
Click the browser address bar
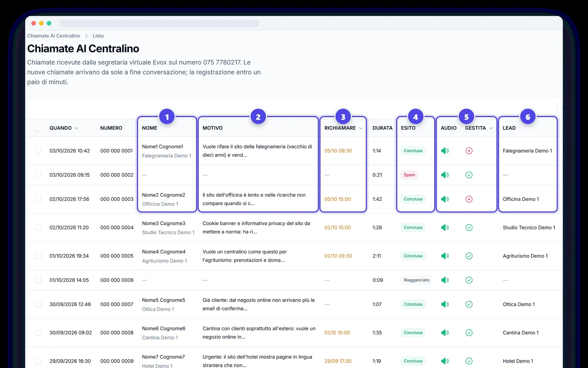coord(160,23)
